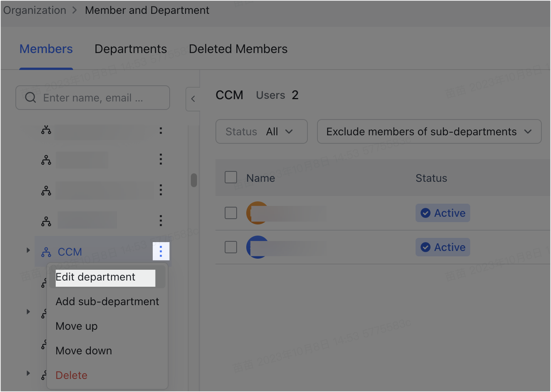
Task: Click the search magnifier icon
Action: [x=30, y=98]
